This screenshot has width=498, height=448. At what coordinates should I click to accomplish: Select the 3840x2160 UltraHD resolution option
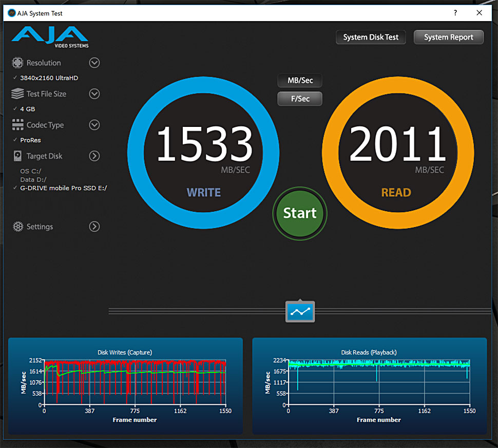click(49, 78)
